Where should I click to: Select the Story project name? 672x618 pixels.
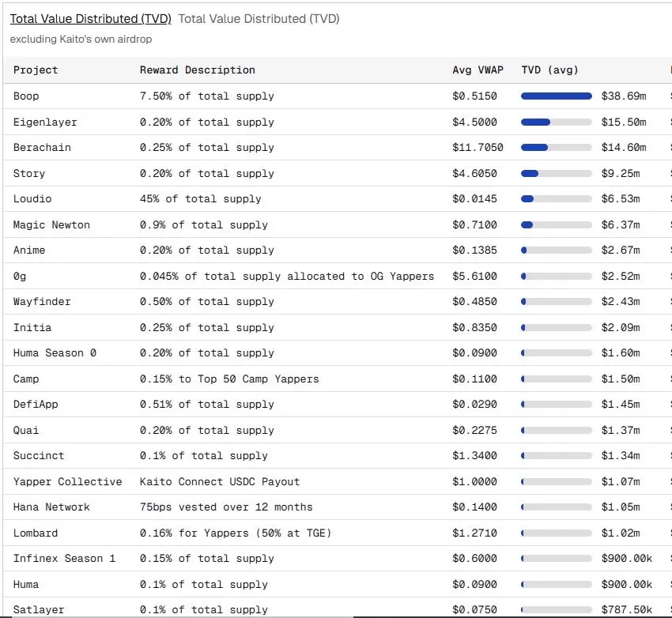point(29,174)
